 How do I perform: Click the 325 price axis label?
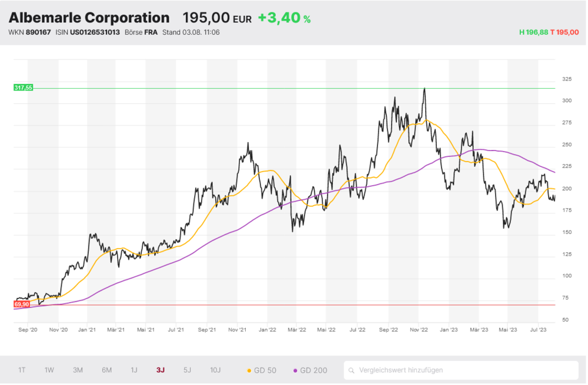pyautogui.click(x=567, y=79)
